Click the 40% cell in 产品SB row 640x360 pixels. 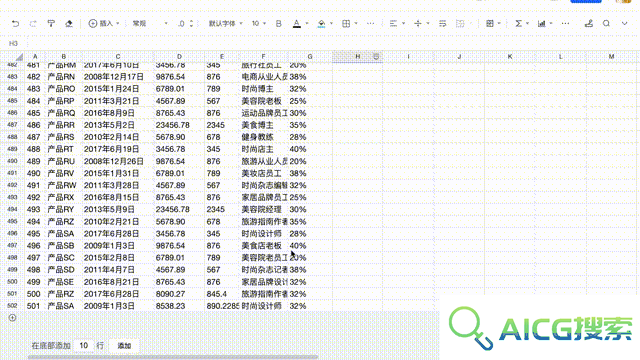point(310,246)
